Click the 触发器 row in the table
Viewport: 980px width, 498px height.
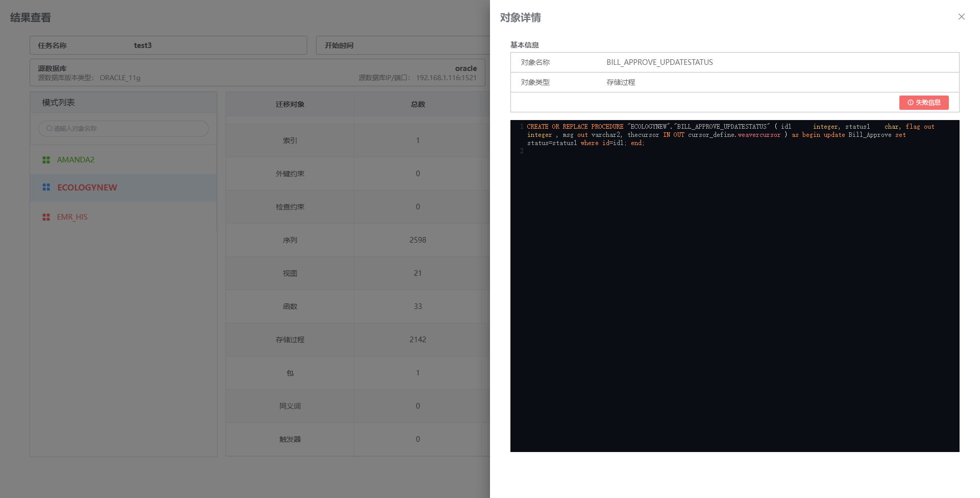290,439
